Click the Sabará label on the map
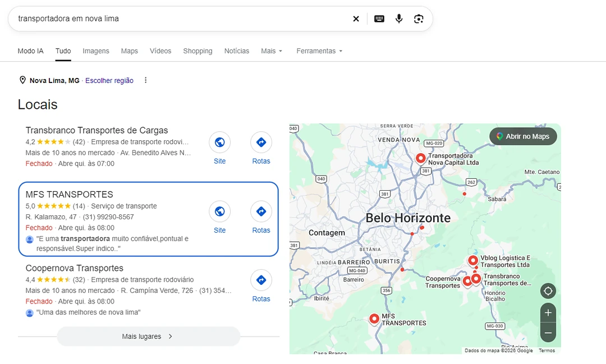Screen dimensions: 606x364 tap(497, 199)
